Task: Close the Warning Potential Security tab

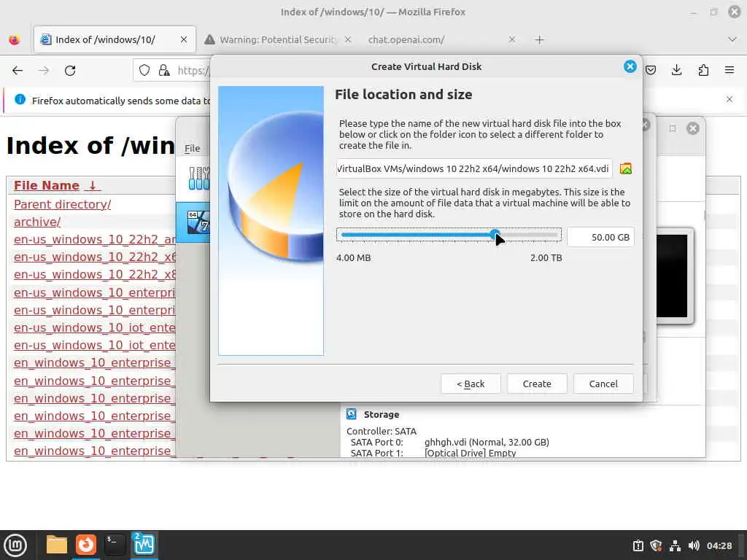Action: coord(348,39)
